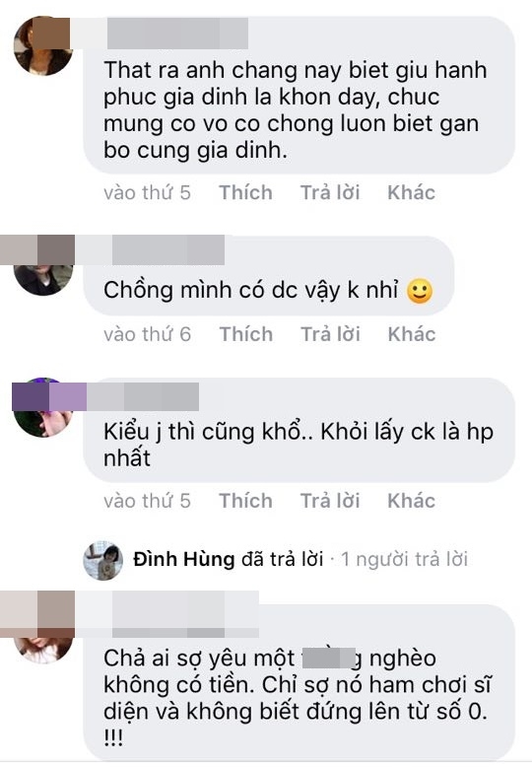Reply to the comment "That ra anh chang"
This screenshot has width=532, height=767.
click(330, 192)
